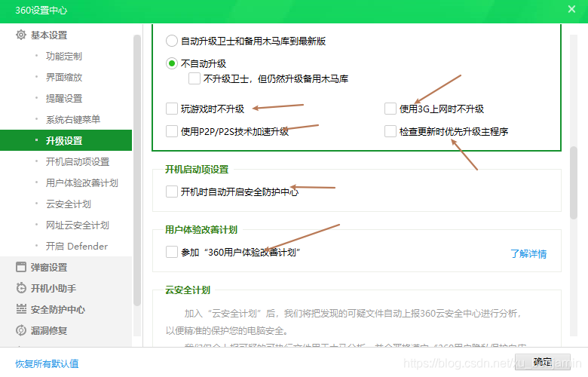This screenshot has height=377, width=588.
Task: Expand 安全防护中心 settings group
Action: click(x=58, y=309)
